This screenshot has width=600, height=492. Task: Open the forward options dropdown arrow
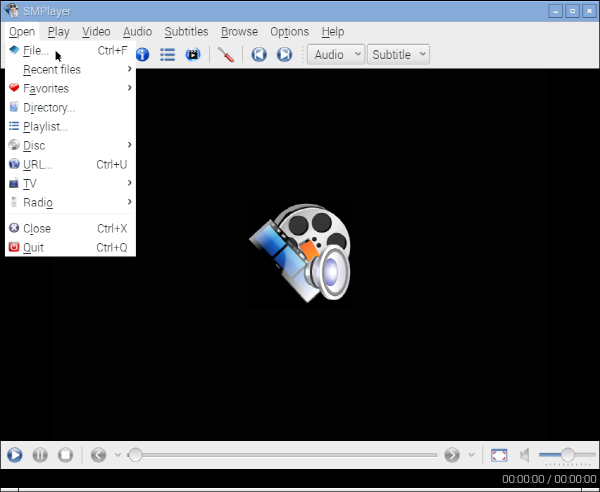click(471, 455)
